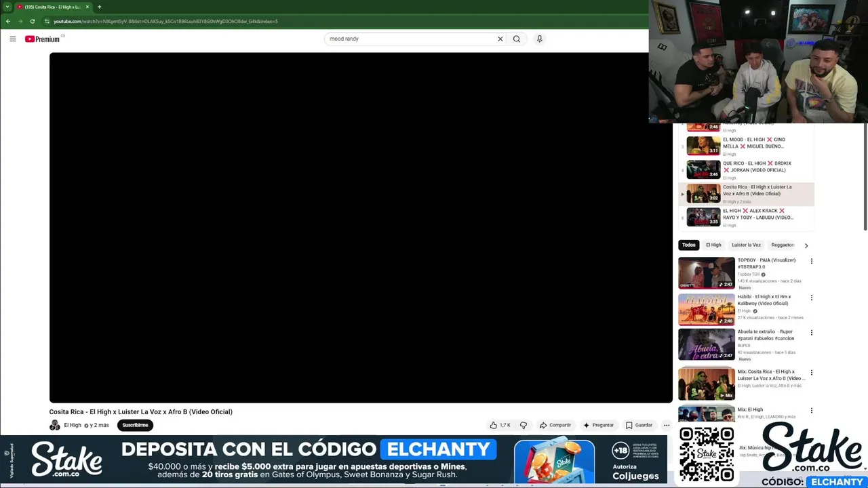Save video with Guardar button

(x=639, y=425)
